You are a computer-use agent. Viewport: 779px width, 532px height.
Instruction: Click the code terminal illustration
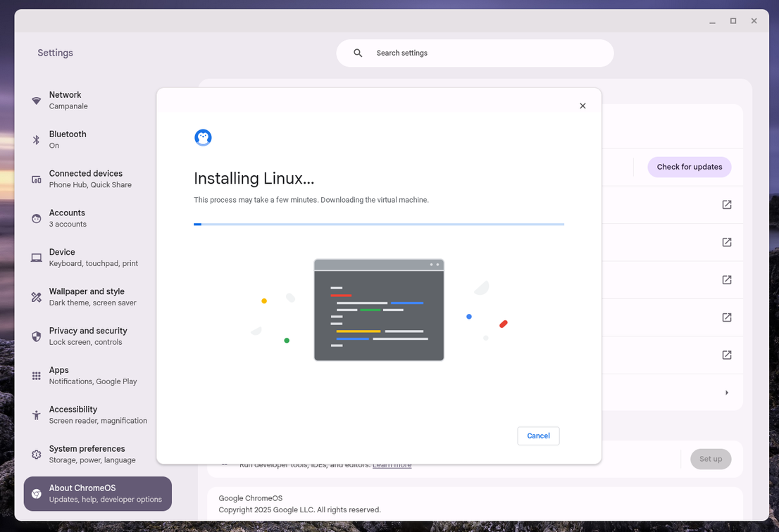coord(378,310)
